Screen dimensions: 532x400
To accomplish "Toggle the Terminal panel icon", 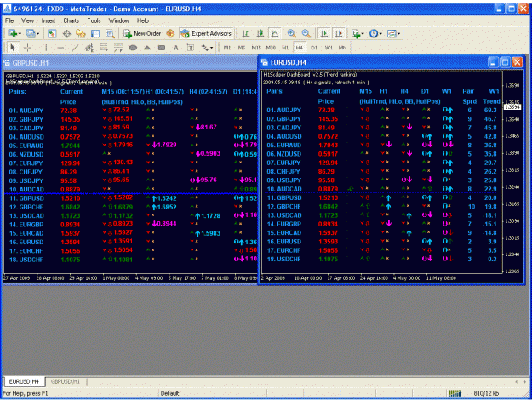I will 95,33.
